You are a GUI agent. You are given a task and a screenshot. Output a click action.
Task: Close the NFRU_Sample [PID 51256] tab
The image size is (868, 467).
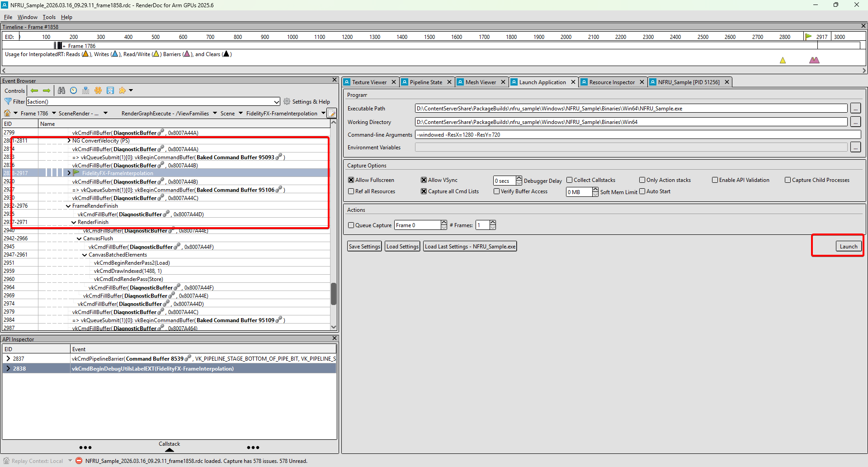click(x=727, y=82)
